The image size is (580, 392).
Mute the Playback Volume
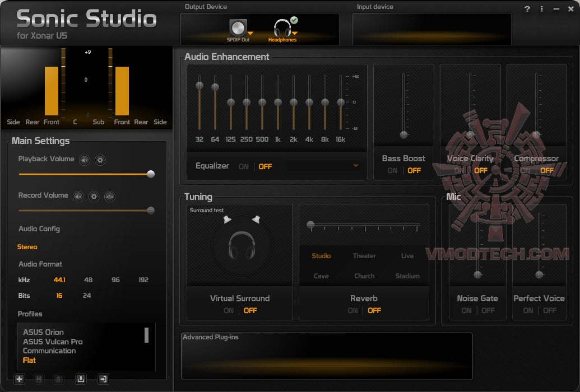tap(85, 160)
